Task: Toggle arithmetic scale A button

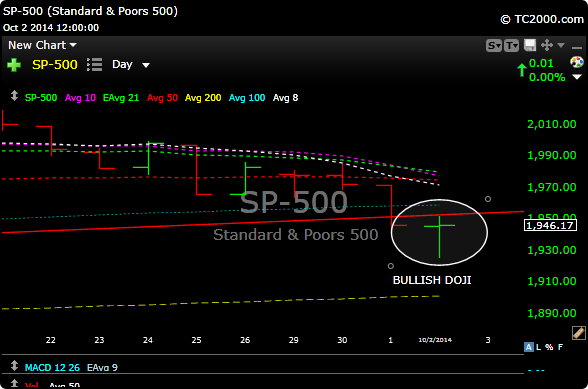Action: coord(528,347)
